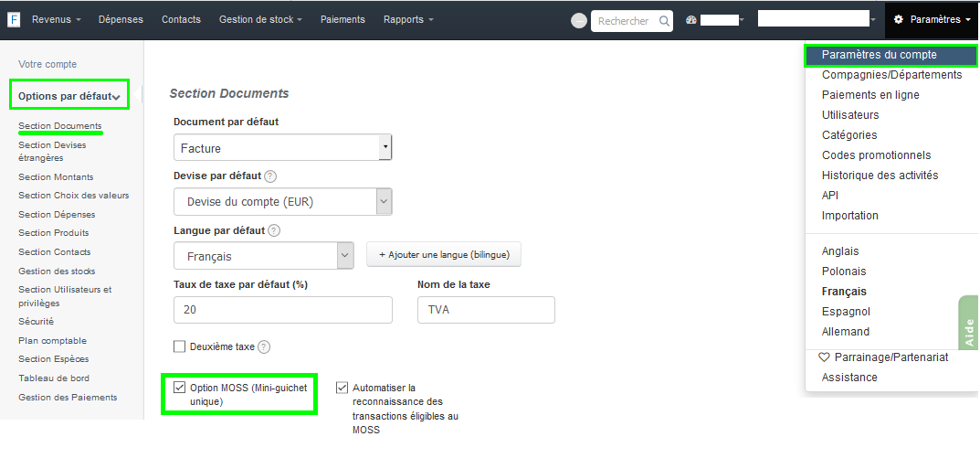Select Paramètres du compte menu item

[891, 55]
